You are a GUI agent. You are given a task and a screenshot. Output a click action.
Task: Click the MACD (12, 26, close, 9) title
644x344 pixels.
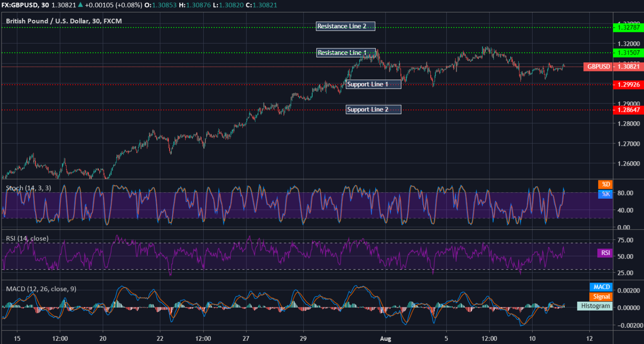[x=41, y=289]
